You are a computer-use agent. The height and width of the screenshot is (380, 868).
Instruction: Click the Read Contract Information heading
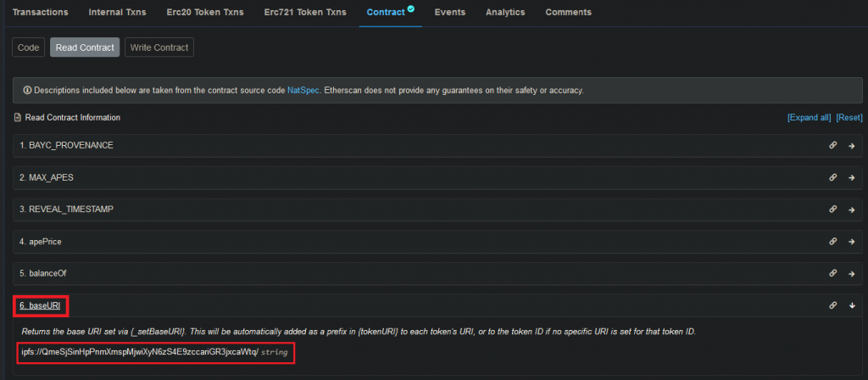click(73, 117)
